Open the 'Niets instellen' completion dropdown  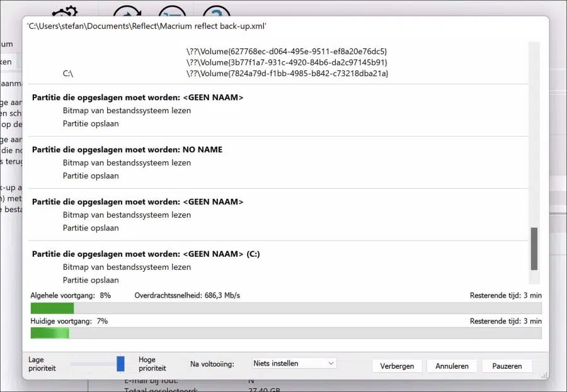click(x=294, y=363)
